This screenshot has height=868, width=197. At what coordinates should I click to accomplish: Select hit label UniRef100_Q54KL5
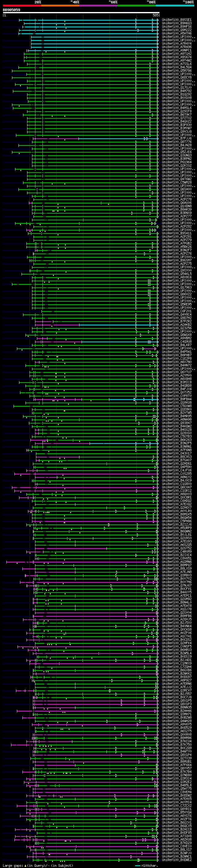177,274
